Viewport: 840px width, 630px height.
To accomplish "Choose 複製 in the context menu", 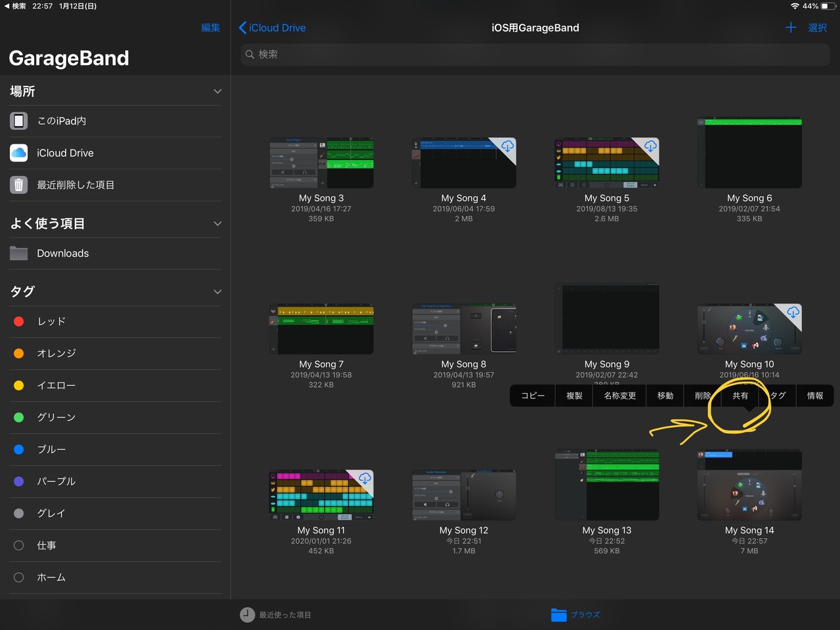I will click(x=574, y=396).
